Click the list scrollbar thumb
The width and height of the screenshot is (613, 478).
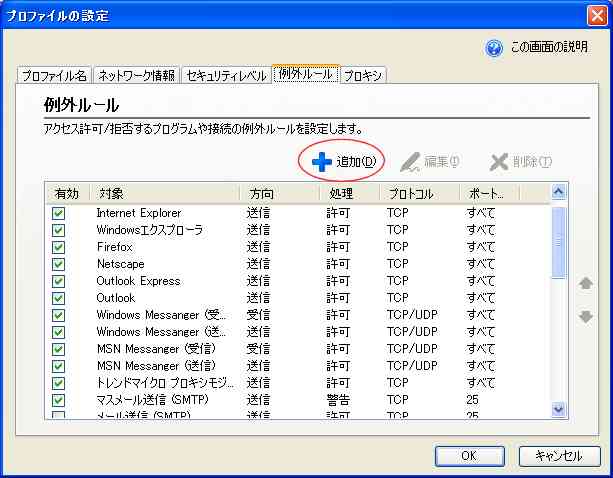pyautogui.click(x=558, y=243)
